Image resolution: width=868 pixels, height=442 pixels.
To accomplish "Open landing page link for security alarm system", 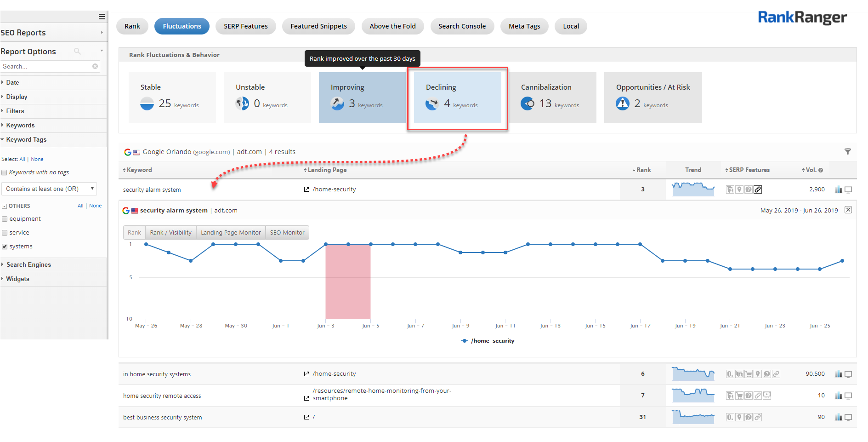I will (x=306, y=189).
